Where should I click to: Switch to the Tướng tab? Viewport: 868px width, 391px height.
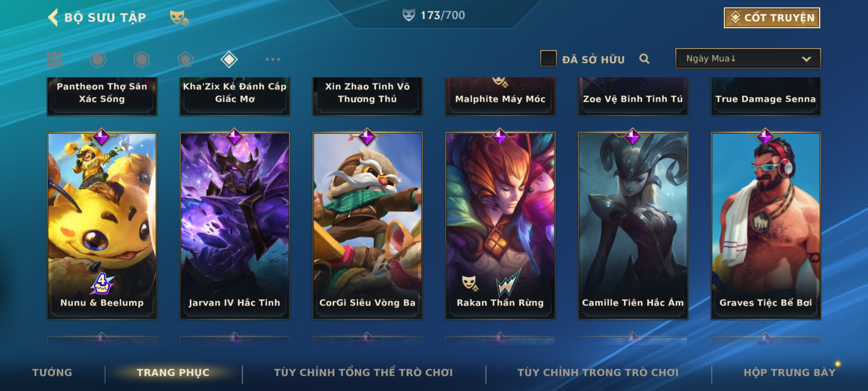click(52, 373)
